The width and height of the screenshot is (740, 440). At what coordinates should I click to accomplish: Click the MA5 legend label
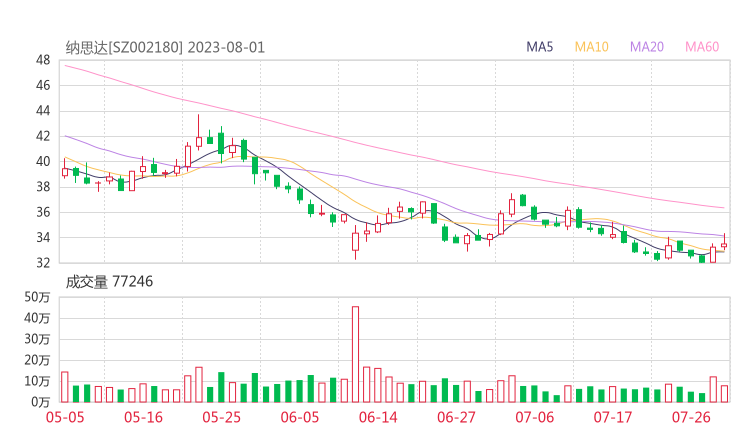click(x=539, y=47)
